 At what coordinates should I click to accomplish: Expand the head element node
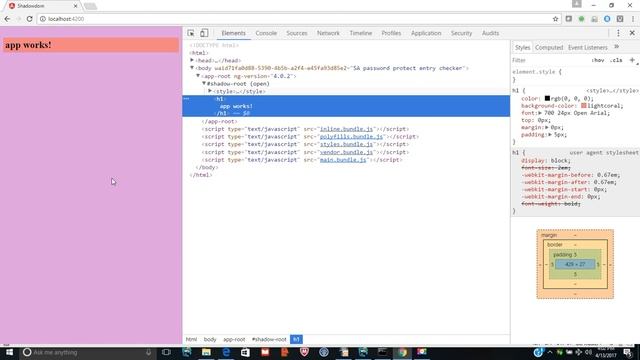coord(192,60)
